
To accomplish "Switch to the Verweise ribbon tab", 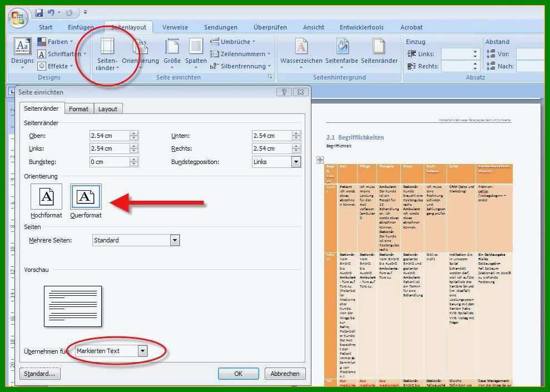I will click(175, 27).
